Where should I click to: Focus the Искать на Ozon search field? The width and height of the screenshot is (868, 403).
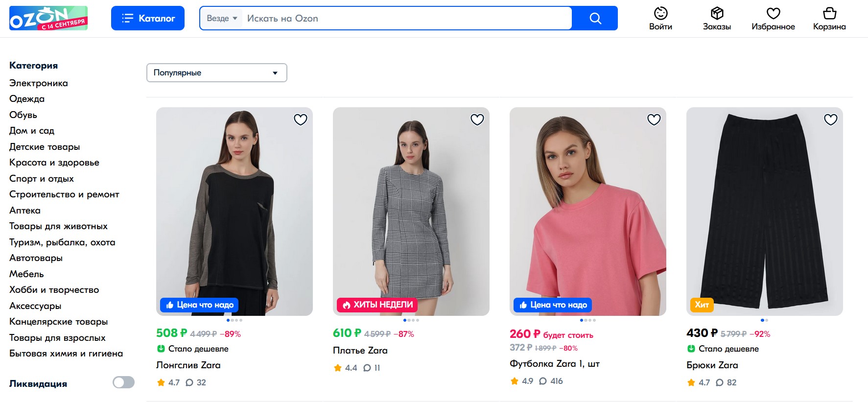[406, 19]
